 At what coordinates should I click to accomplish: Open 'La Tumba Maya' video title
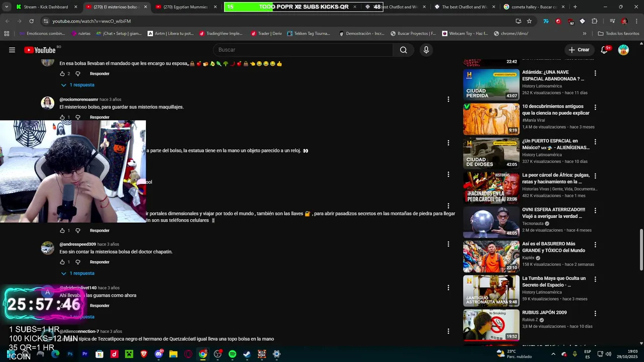[x=554, y=282]
